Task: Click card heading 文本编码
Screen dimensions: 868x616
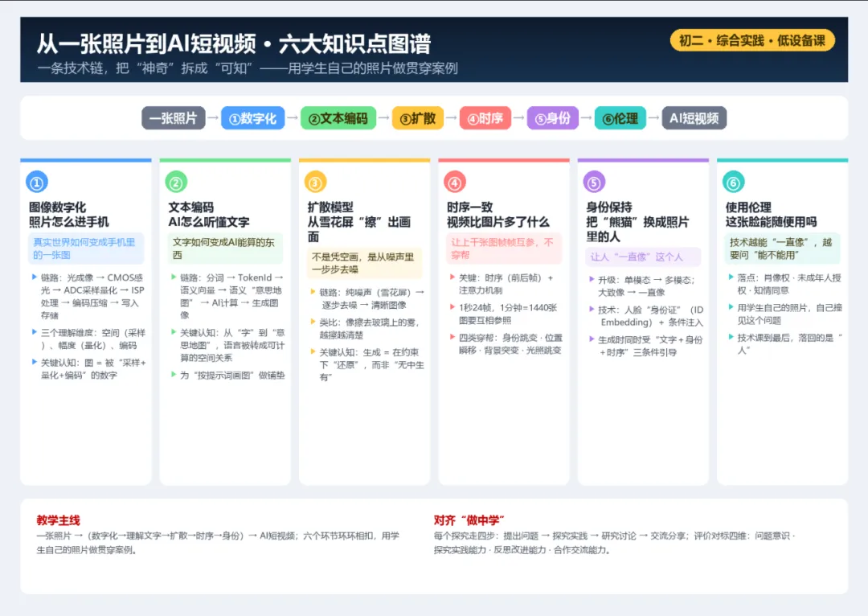Action: tap(191, 207)
